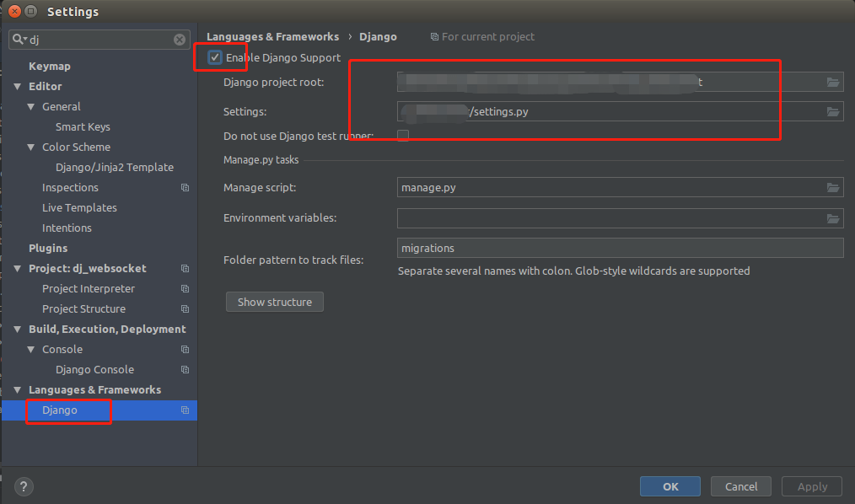Screen dimensions: 855x504
Task: Browse for a Django project root folder
Action: point(832,82)
